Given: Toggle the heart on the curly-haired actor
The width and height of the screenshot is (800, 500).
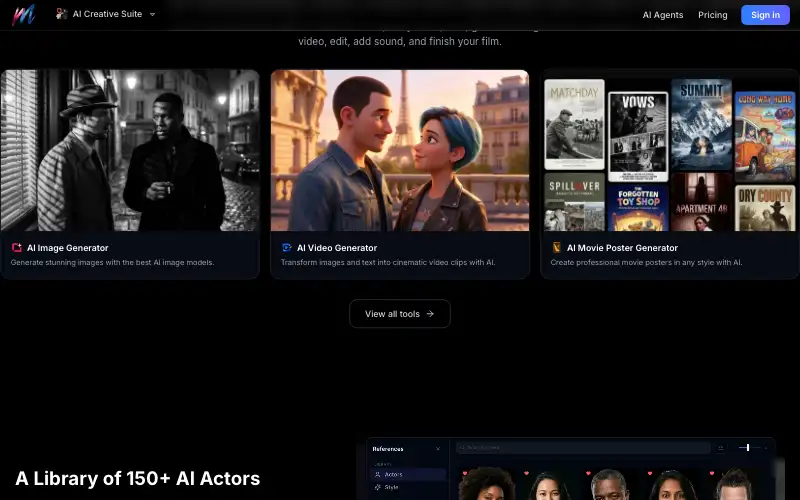Looking at the screenshot, I should 465,473.
